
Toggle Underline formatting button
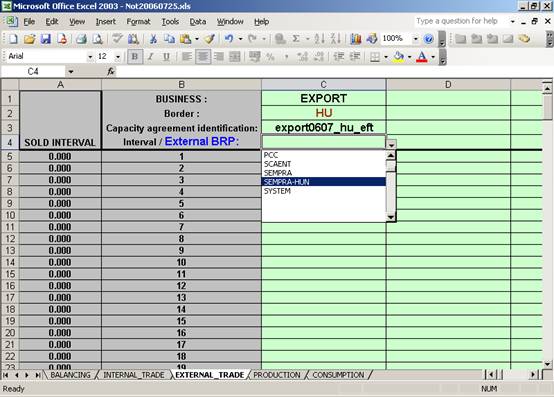click(x=166, y=57)
